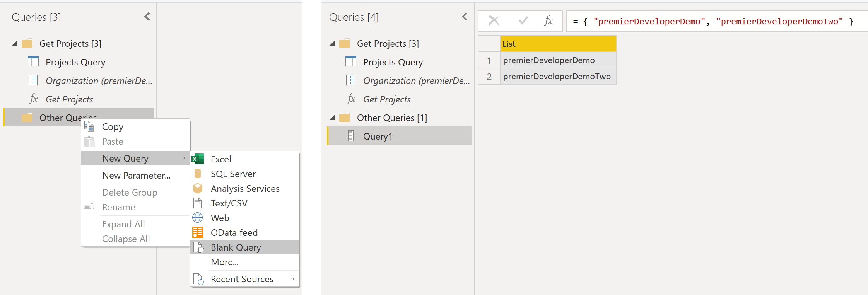Click the Analysis Services cube icon

(x=198, y=188)
